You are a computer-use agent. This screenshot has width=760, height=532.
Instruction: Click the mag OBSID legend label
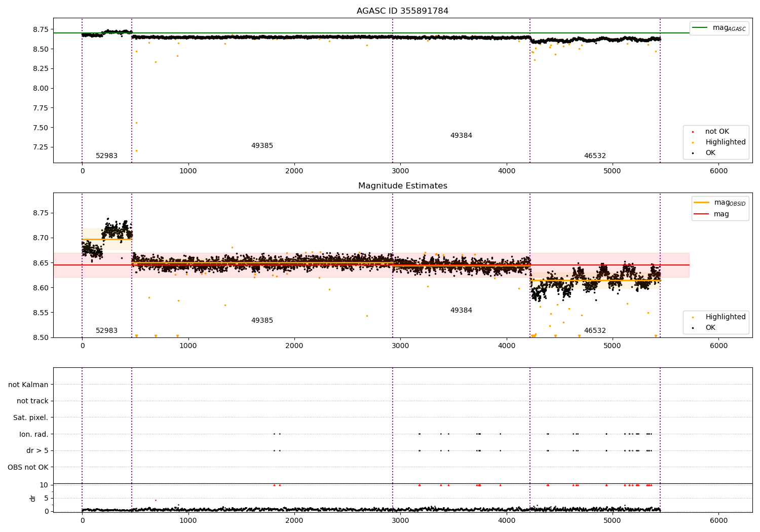click(x=730, y=203)
